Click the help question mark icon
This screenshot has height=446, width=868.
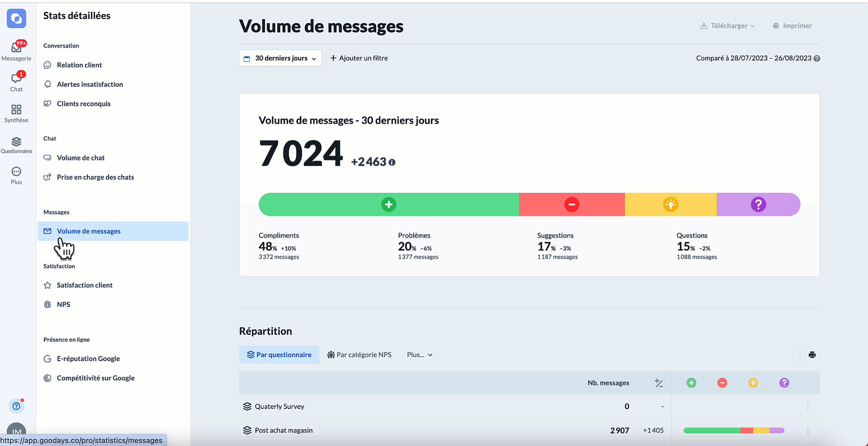pyautogui.click(x=16, y=406)
